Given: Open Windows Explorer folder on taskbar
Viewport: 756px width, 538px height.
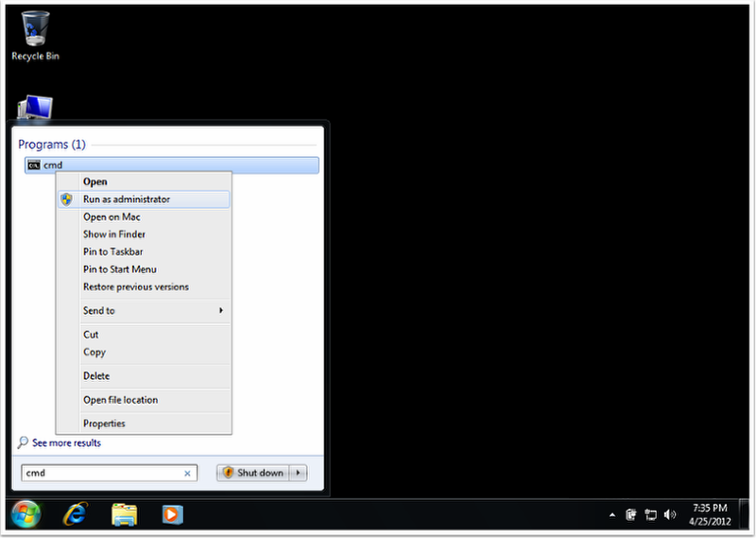Looking at the screenshot, I should (x=125, y=514).
